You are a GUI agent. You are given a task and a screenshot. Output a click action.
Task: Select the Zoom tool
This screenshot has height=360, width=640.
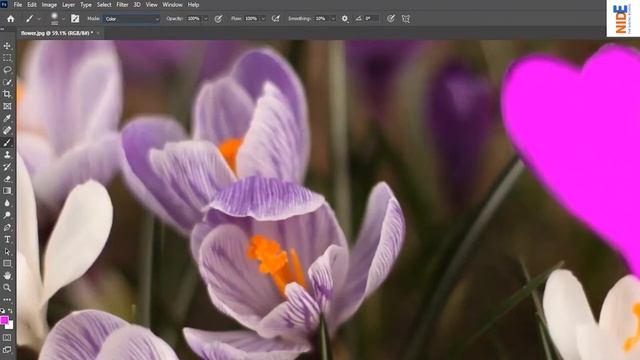[x=7, y=288]
